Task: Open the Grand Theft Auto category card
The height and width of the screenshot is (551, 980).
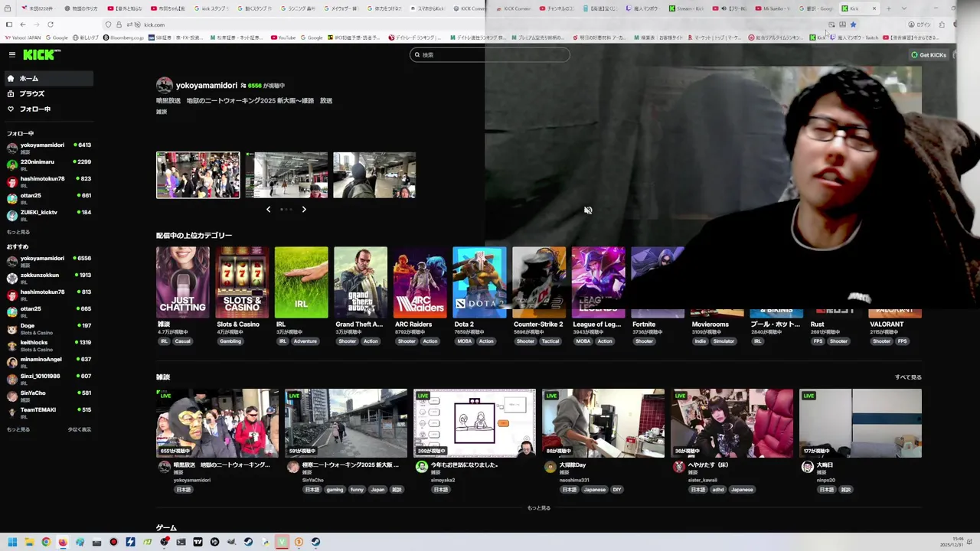Action: (361, 282)
